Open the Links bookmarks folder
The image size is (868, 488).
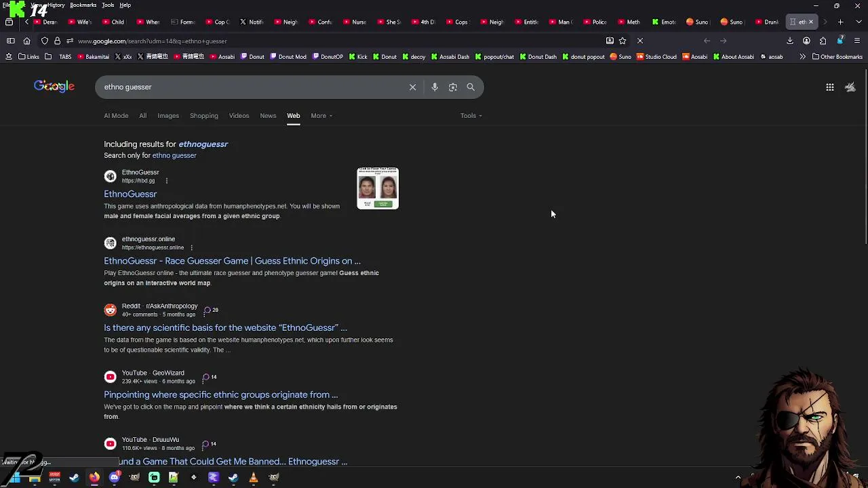[x=28, y=57]
